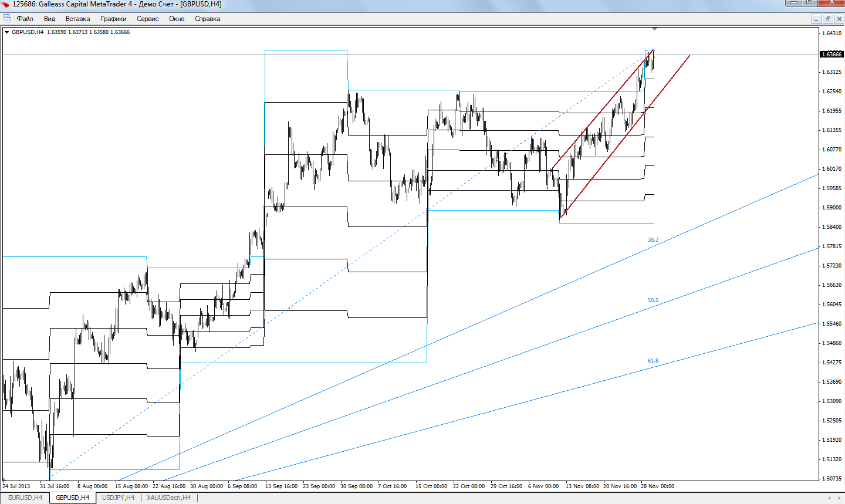
Task: Switch to the XAUUSDecn,H4 chart tab
Action: 168,498
